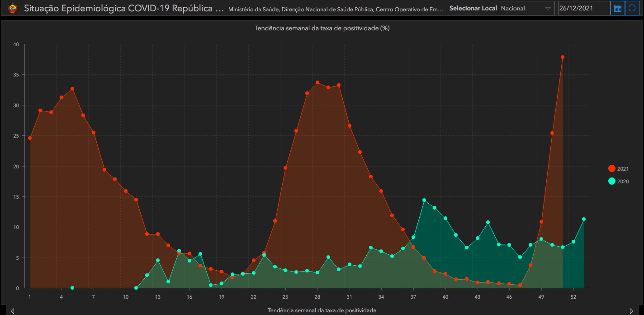Click the clock time picker icon
Screen dimensions: 644x315
(x=632, y=8)
